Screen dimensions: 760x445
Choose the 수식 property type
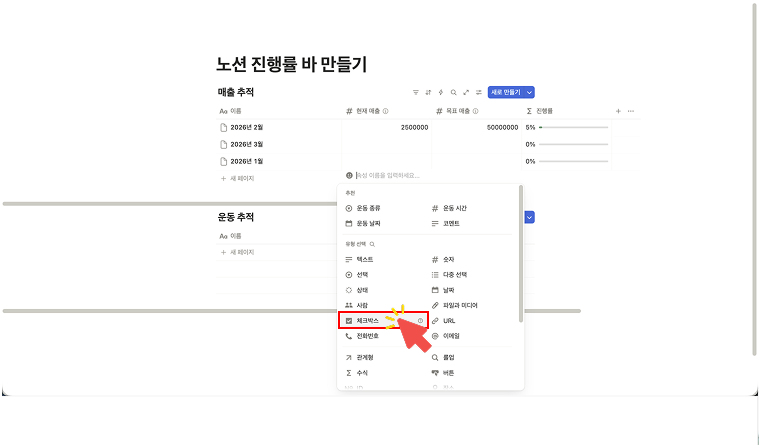pyautogui.click(x=357, y=373)
